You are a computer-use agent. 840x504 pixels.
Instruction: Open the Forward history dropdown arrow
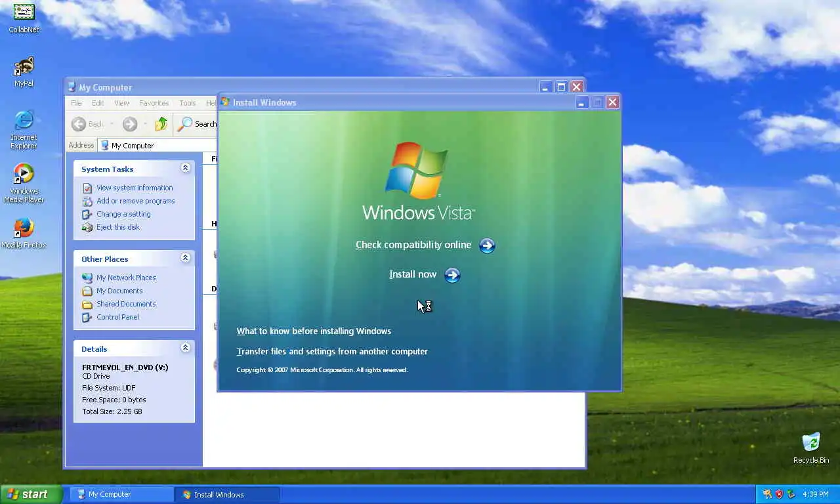coord(145,124)
